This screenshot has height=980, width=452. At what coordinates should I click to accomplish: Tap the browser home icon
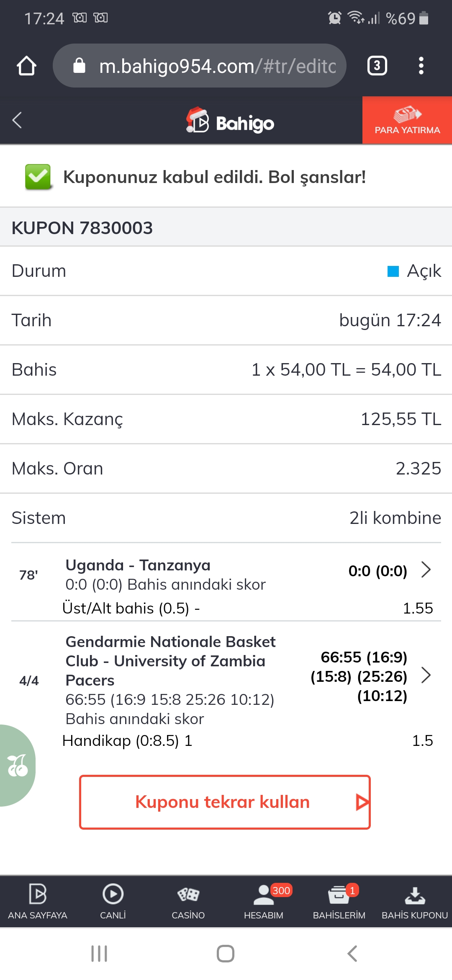coord(26,66)
